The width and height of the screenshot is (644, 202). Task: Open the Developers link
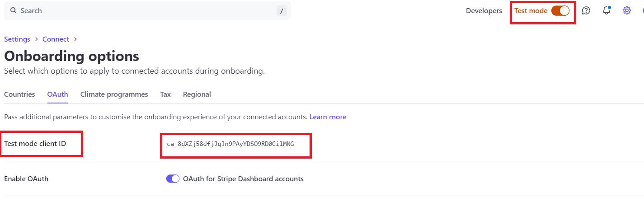click(x=484, y=11)
